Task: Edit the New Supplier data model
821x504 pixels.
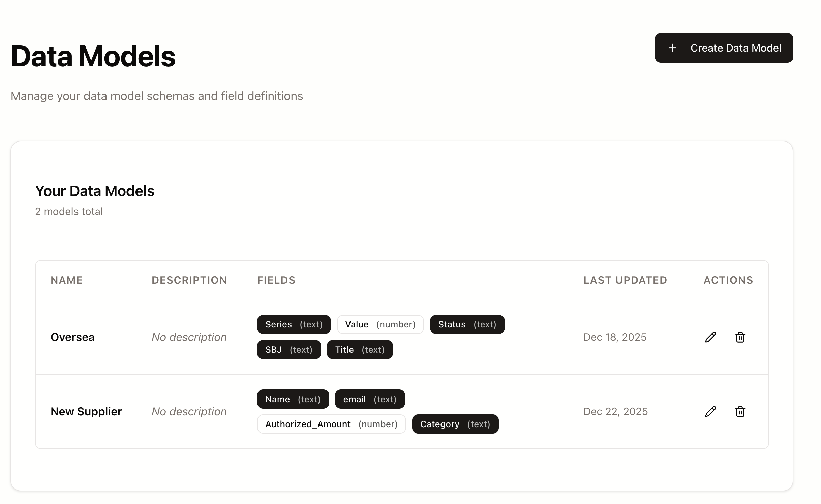Action: click(x=710, y=411)
